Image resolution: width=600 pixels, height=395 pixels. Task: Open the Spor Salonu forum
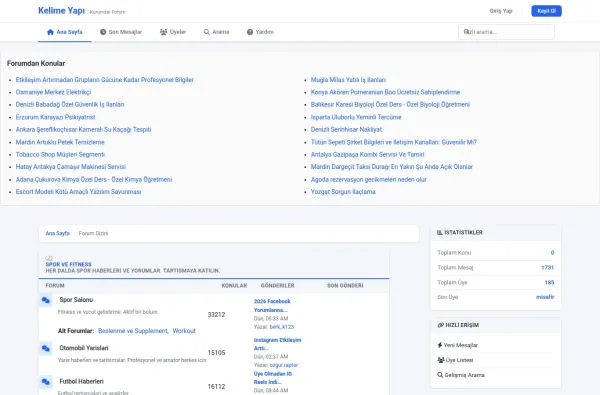click(76, 300)
